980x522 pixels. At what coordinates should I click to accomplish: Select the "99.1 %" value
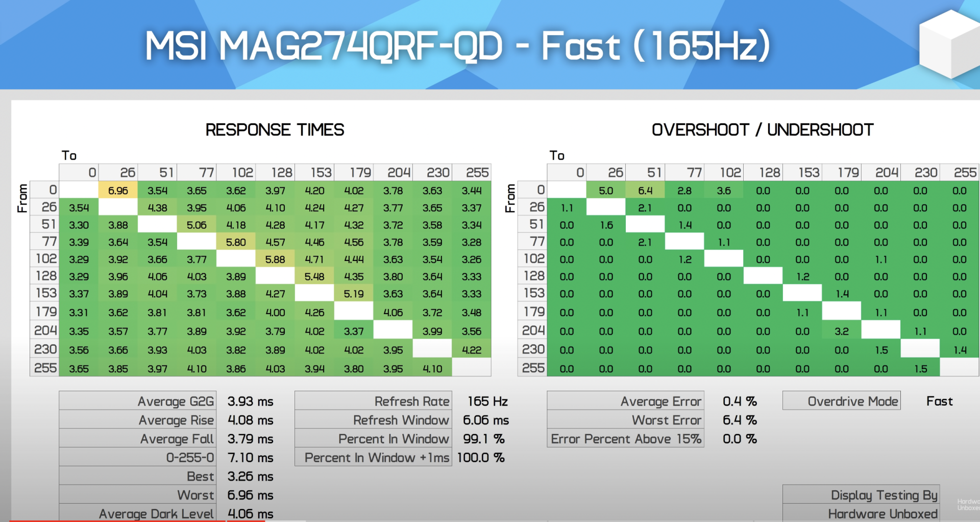click(x=483, y=439)
